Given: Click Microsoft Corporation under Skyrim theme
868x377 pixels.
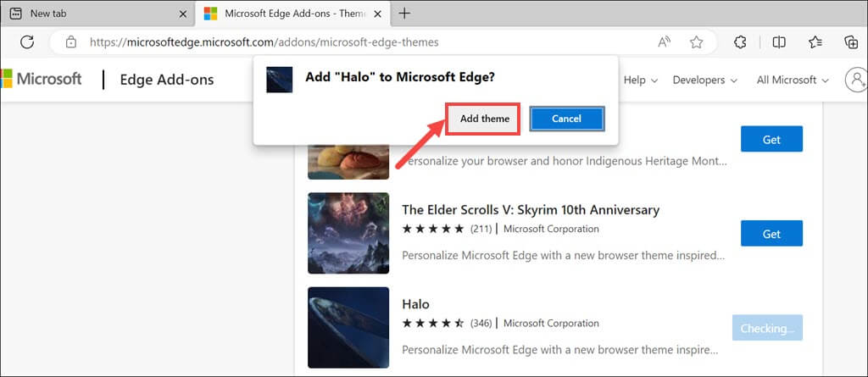Looking at the screenshot, I should (x=551, y=229).
